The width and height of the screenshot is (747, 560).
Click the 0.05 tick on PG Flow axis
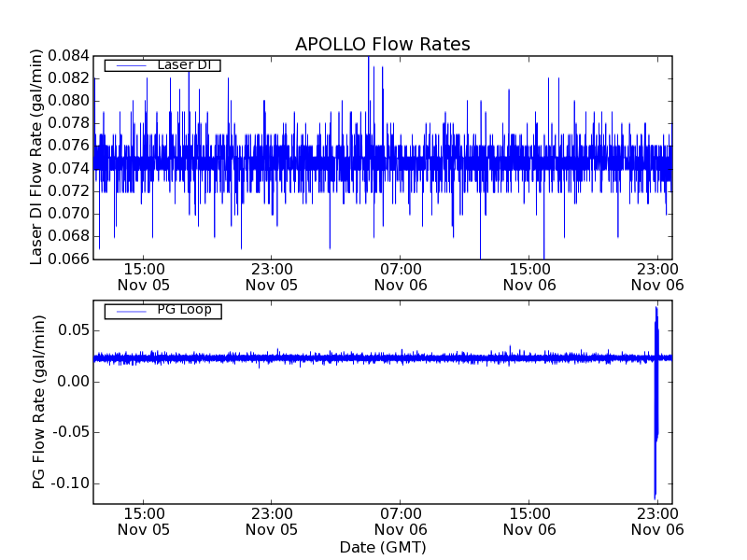tap(74, 330)
